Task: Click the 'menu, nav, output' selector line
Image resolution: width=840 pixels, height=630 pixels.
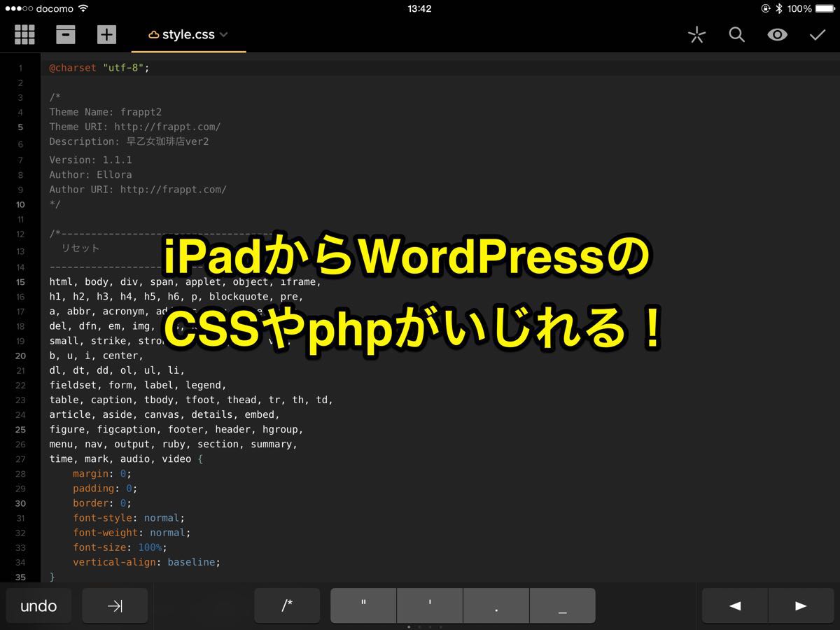Action: pos(174,444)
